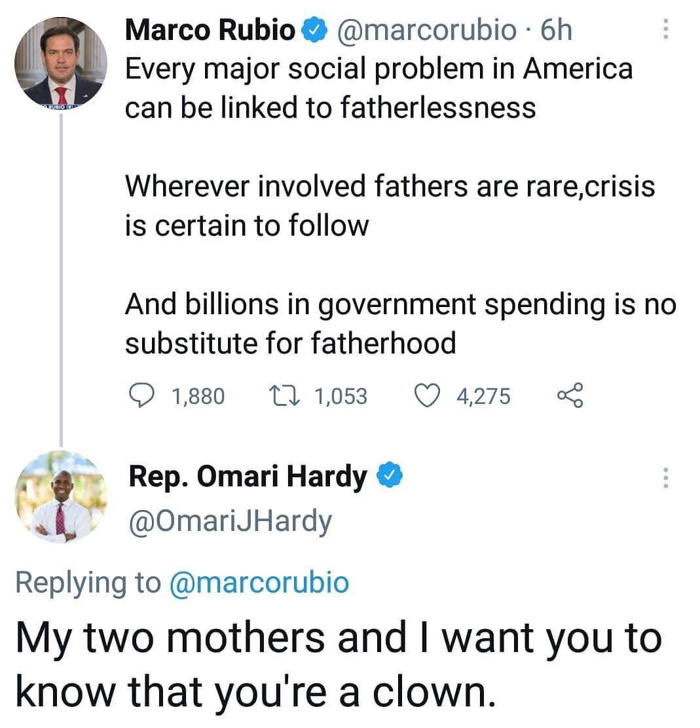This screenshot has height=728, width=700.
Task: Click the Marco Rubio display name
Action: point(210,31)
